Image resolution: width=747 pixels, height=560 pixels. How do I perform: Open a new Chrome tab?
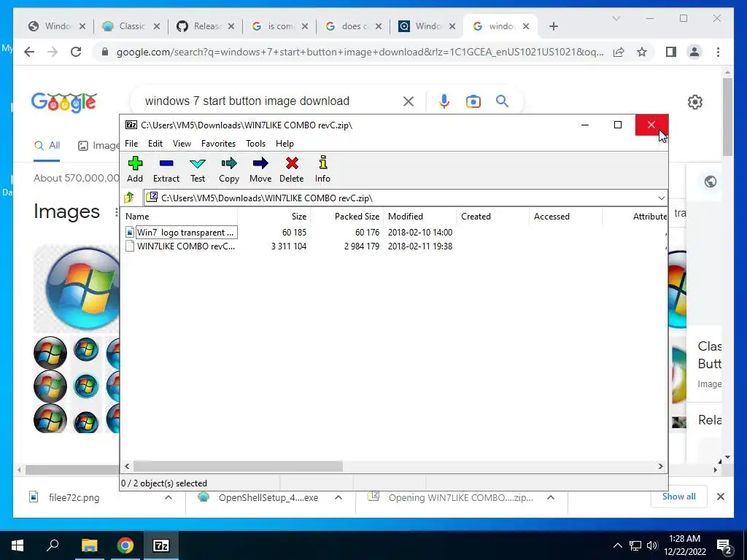[x=553, y=26]
